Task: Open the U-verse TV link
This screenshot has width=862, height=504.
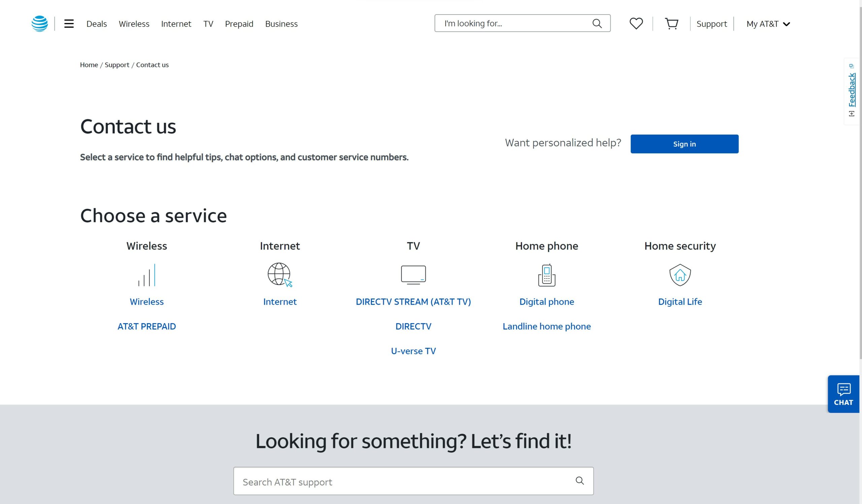Action: point(413,351)
